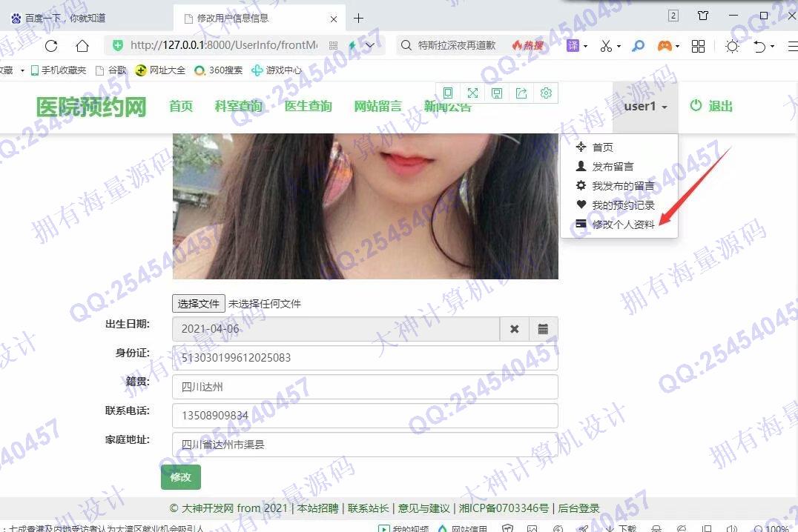Open the 360搜索 bookmark

coord(219,70)
